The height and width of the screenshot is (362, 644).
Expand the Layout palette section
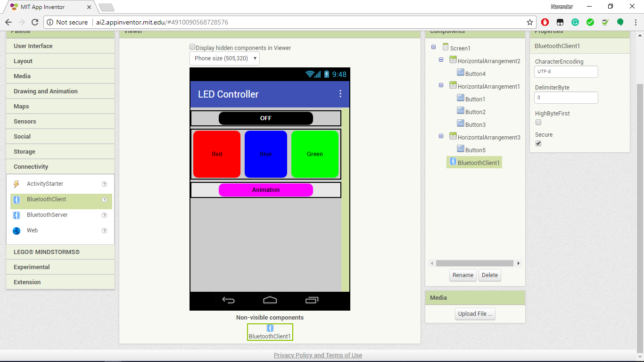[x=60, y=61]
